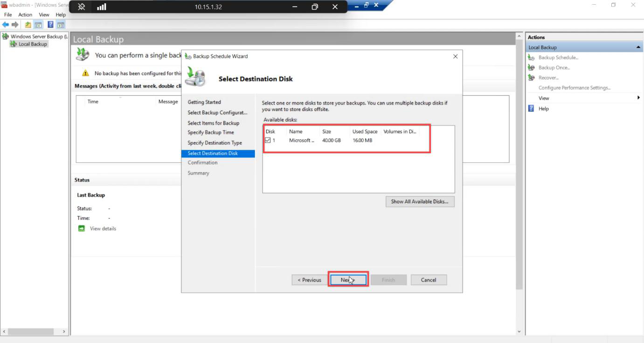Click the Backup Once action link

554,68
